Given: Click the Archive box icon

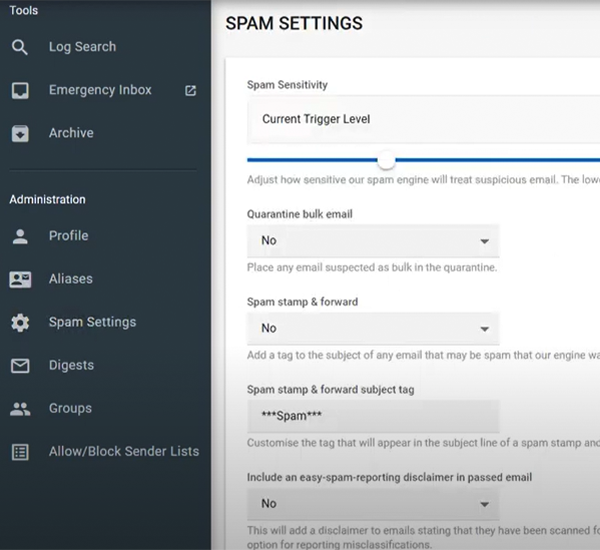Looking at the screenshot, I should [20, 133].
